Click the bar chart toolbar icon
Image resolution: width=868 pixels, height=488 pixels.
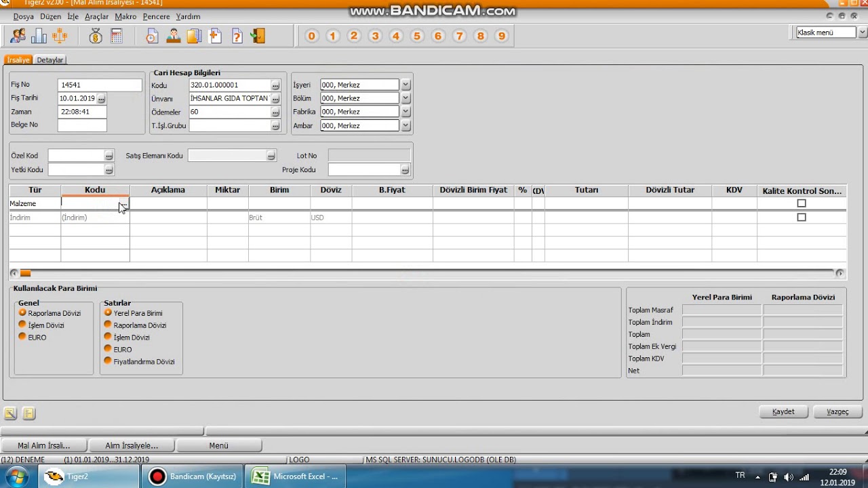(39, 36)
